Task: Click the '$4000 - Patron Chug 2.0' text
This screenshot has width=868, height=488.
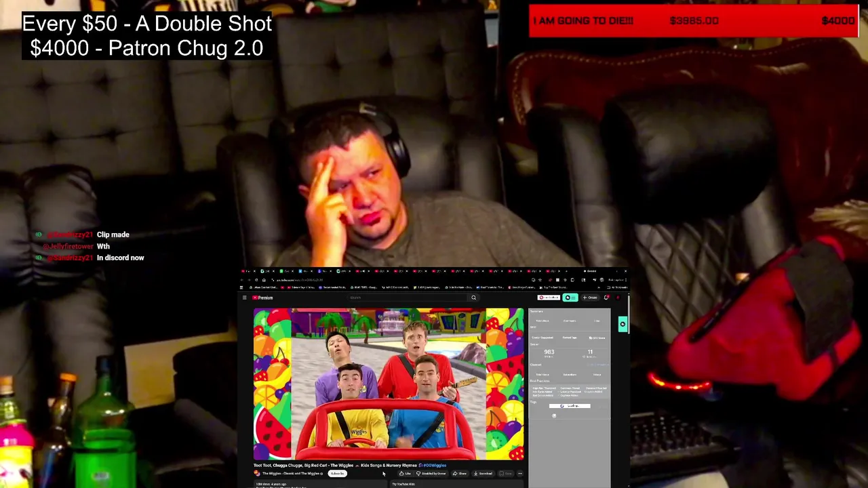Action: (x=146, y=48)
